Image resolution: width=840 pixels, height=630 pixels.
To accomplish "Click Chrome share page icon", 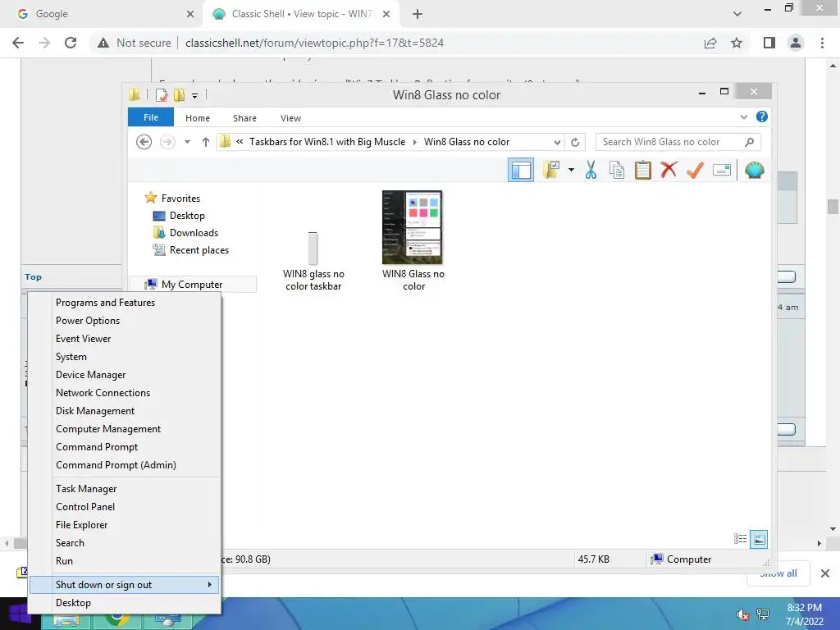I will coord(710,43).
